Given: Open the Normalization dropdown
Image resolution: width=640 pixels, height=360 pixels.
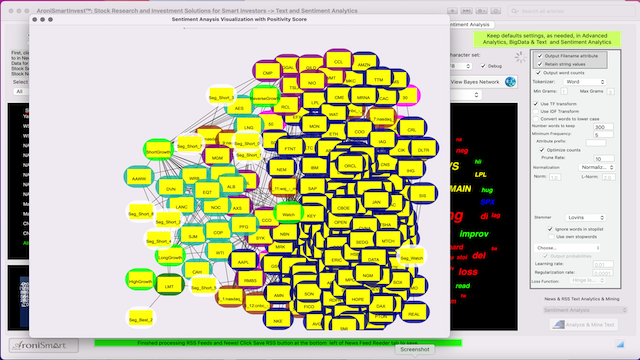Looking at the screenshot, I should 596,167.
